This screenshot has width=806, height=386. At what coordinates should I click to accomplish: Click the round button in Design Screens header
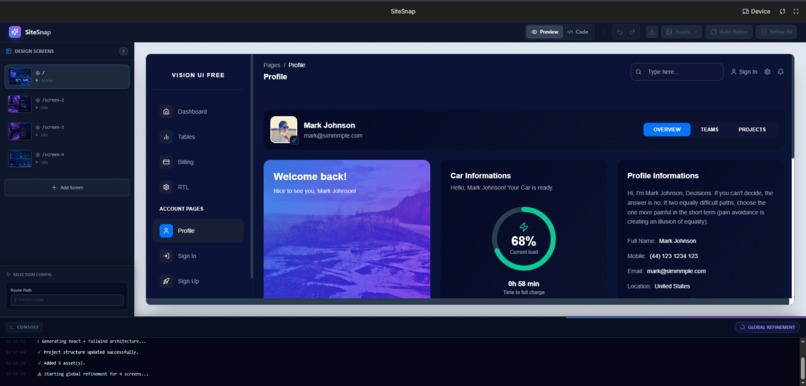coord(123,51)
